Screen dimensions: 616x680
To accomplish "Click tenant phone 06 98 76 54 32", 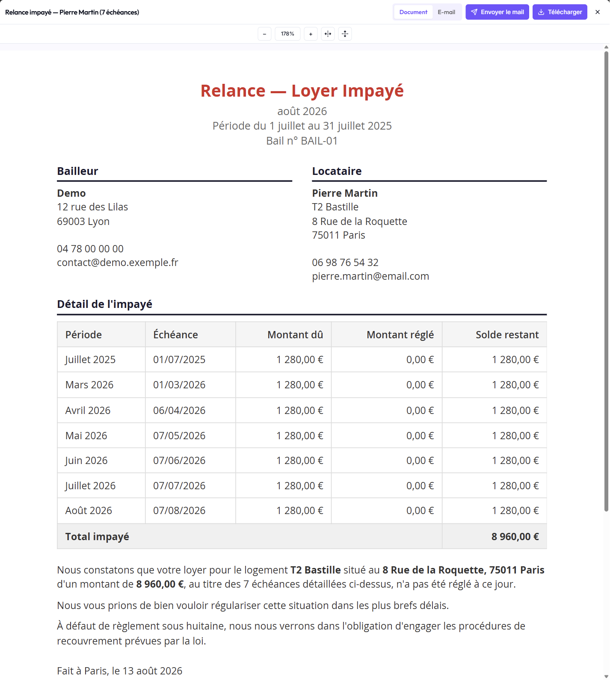I will [x=345, y=263].
